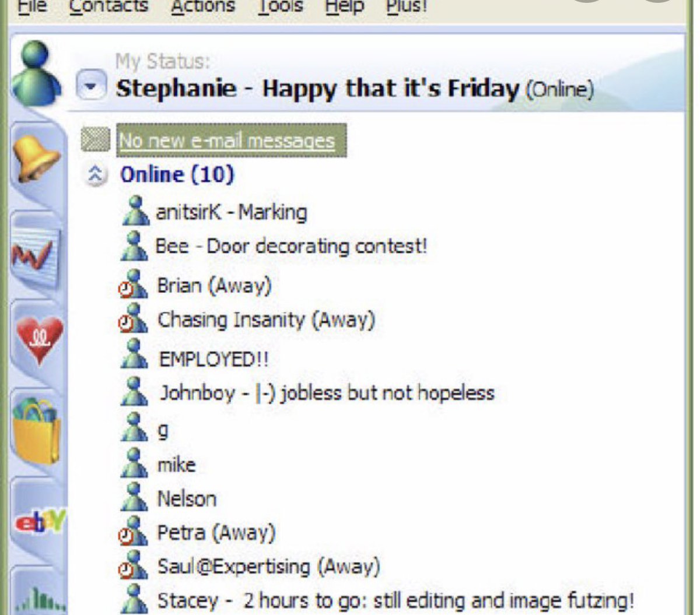Click the Chasing Insanity away icon
The image size is (700, 615).
click(x=134, y=318)
